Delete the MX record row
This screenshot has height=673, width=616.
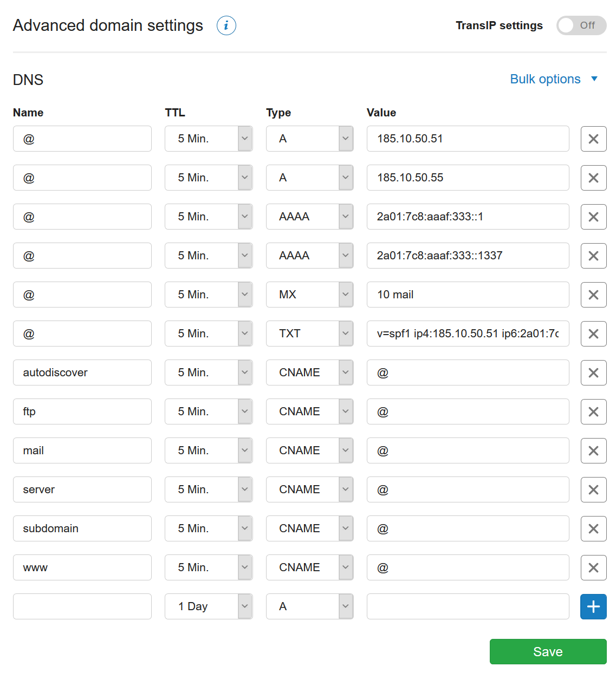coord(593,295)
